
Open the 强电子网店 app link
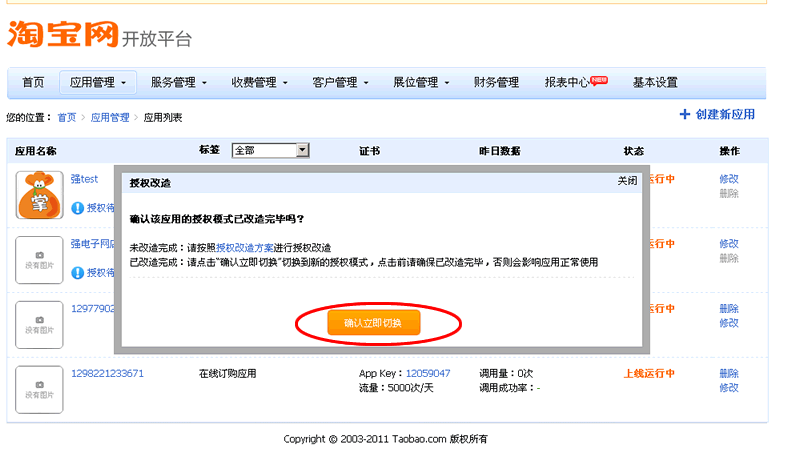[x=92, y=243]
